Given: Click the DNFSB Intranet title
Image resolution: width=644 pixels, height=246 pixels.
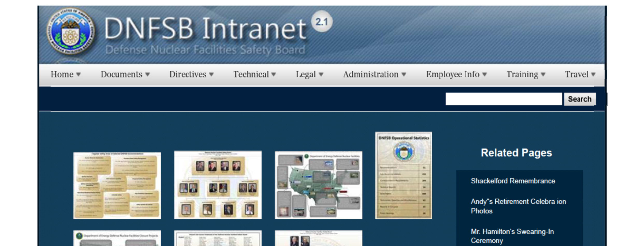Looking at the screenshot, I should click(x=205, y=28).
